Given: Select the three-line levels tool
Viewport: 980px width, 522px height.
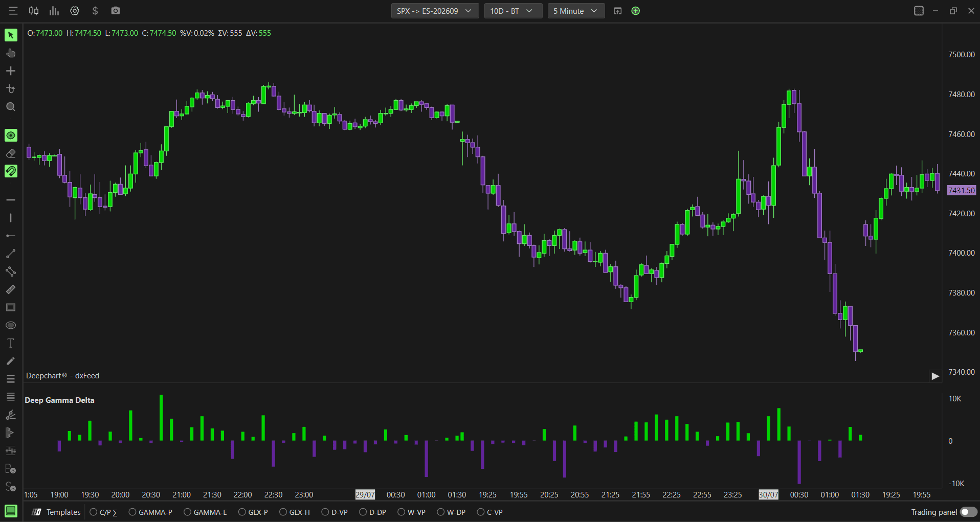Looking at the screenshot, I should (11, 379).
